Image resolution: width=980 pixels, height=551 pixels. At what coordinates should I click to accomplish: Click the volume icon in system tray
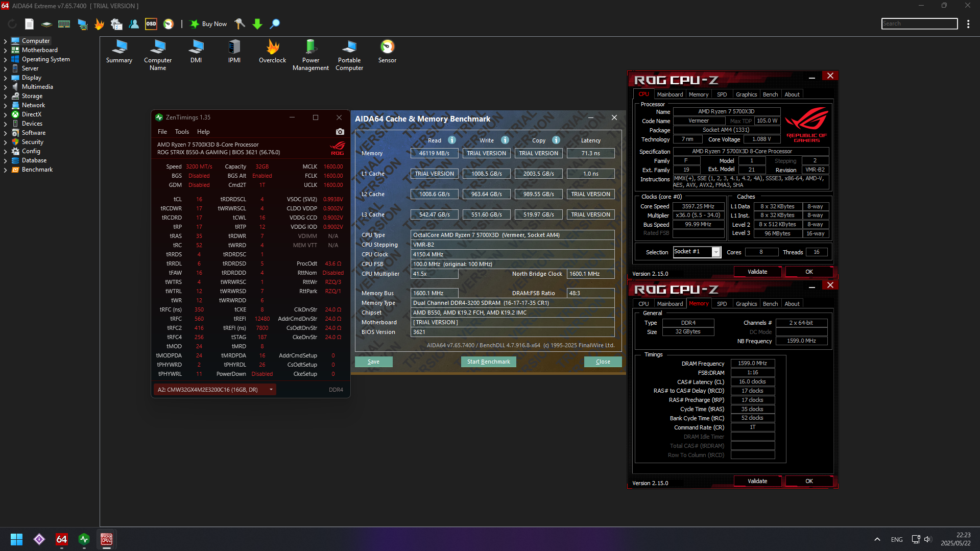[928, 539]
